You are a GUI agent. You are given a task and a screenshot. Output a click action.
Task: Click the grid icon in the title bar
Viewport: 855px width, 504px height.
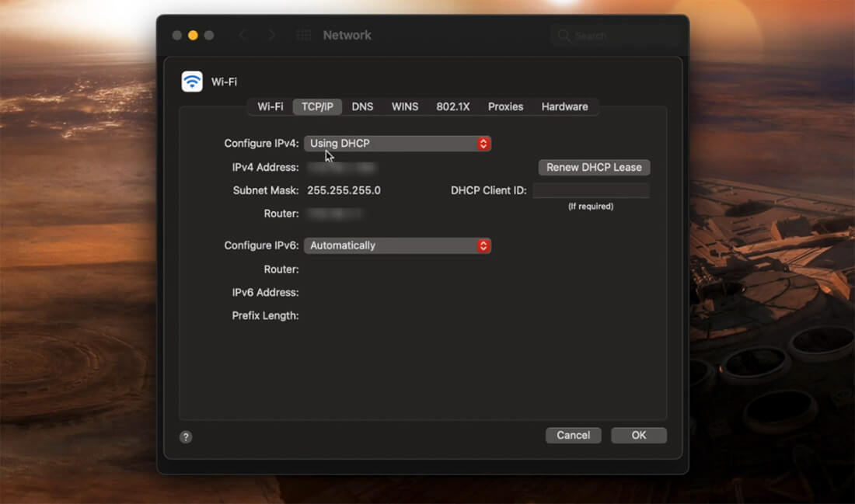coord(303,35)
